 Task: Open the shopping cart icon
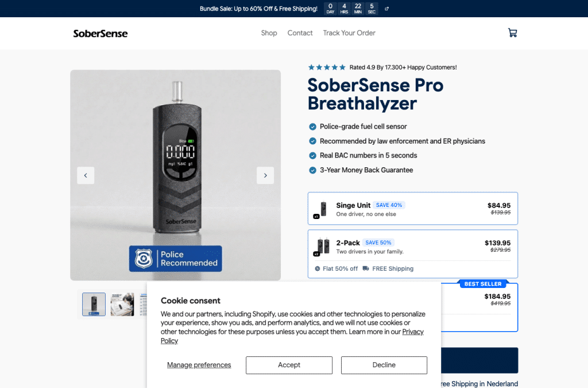click(x=512, y=33)
